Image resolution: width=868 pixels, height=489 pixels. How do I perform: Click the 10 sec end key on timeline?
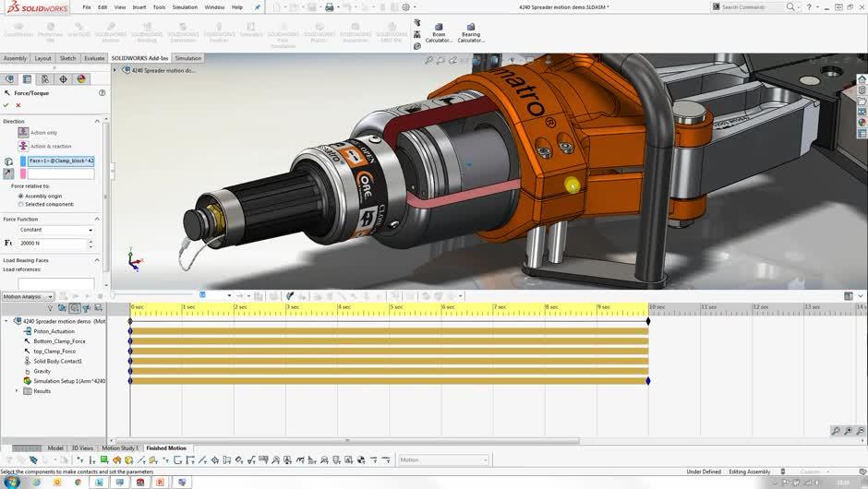pos(648,321)
